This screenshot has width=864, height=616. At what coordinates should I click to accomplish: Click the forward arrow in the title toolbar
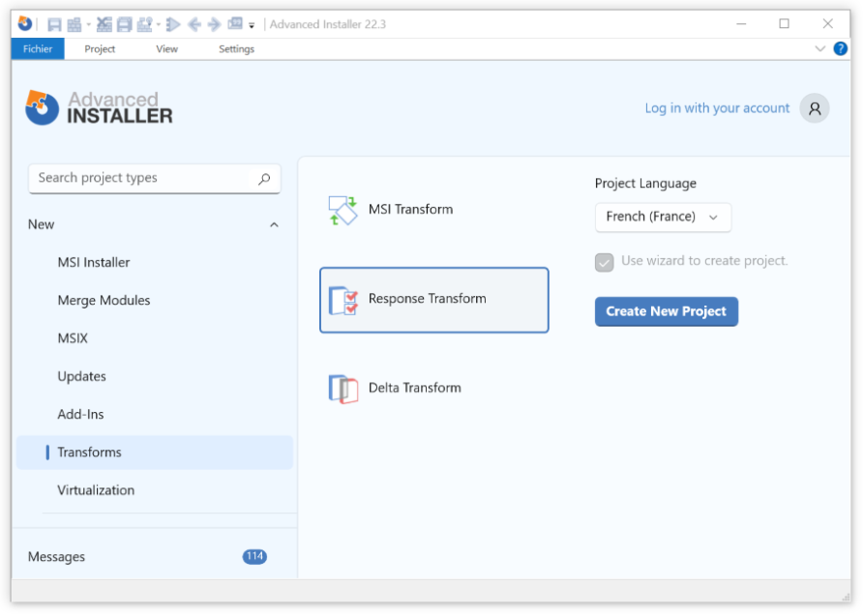(x=214, y=24)
